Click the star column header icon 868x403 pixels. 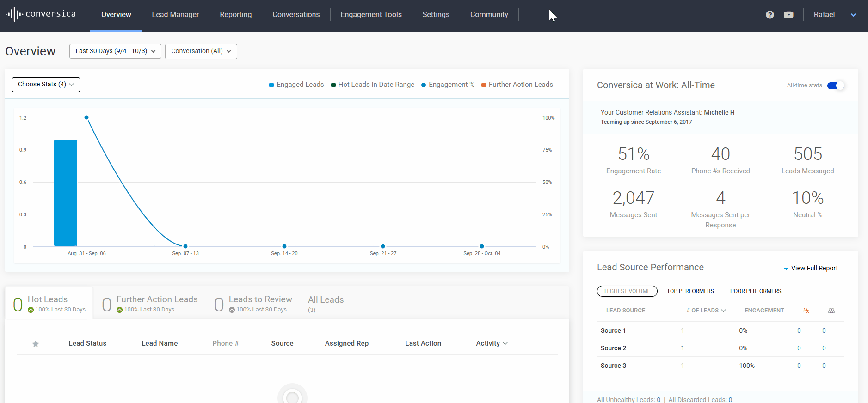tap(36, 344)
